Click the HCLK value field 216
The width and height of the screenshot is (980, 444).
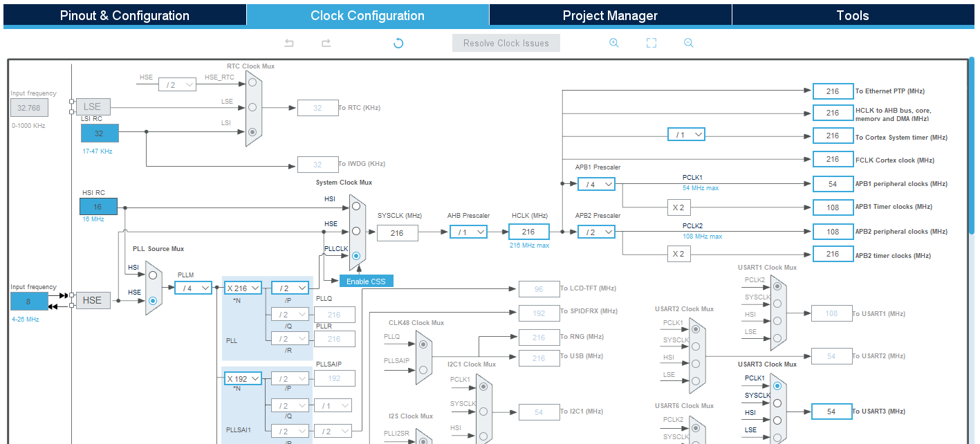coord(528,232)
